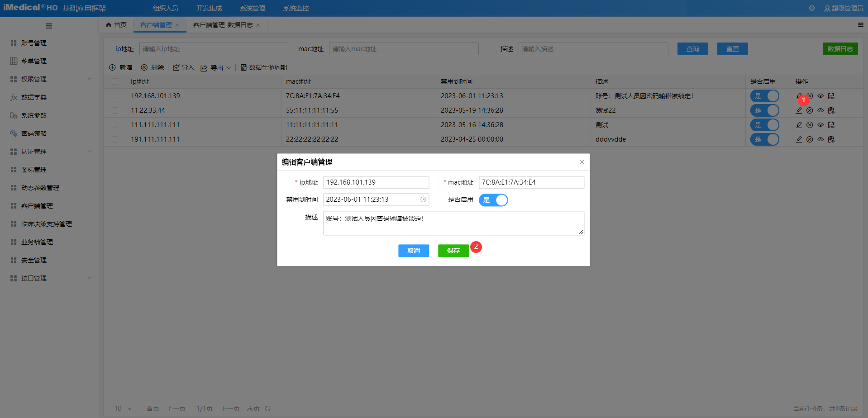The image size is (868, 418).
Task: Click the clock icon in the 禁用到时间 field
Action: [x=423, y=199]
